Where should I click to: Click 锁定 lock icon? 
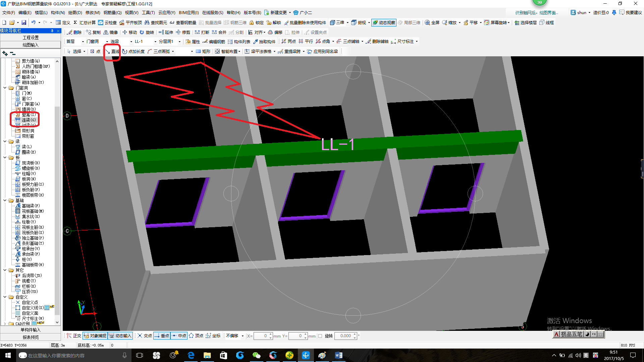(256, 22)
